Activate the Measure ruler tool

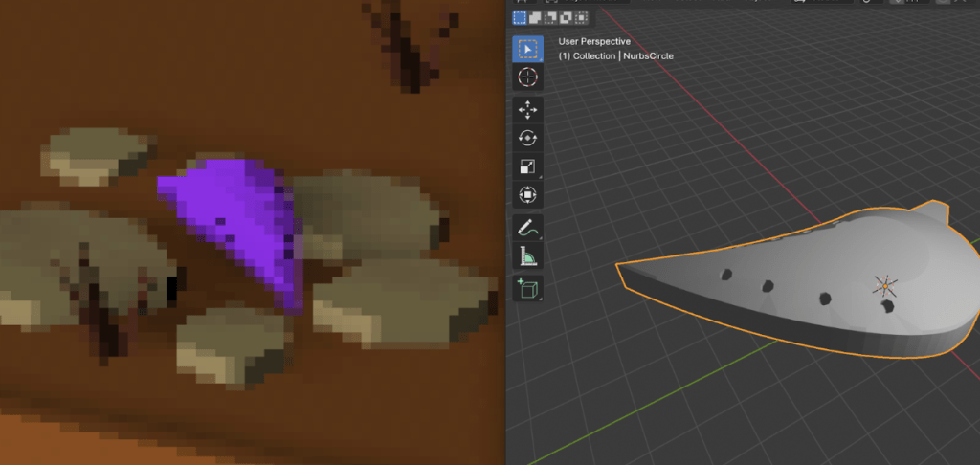(527, 255)
